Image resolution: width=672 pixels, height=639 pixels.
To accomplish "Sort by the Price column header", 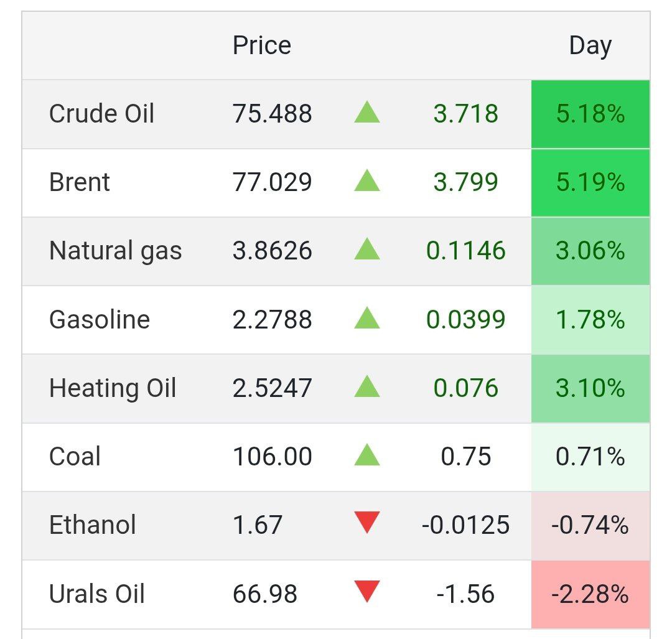I will pyautogui.click(x=261, y=45).
